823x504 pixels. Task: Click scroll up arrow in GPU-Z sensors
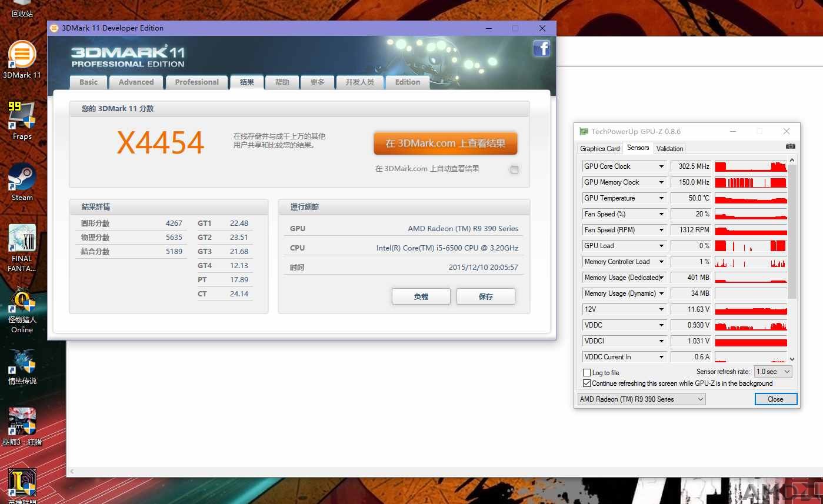click(x=792, y=161)
